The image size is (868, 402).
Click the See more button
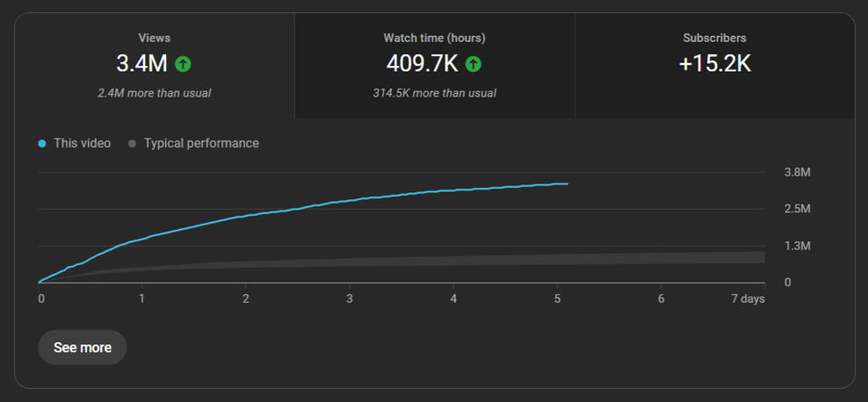pos(83,348)
